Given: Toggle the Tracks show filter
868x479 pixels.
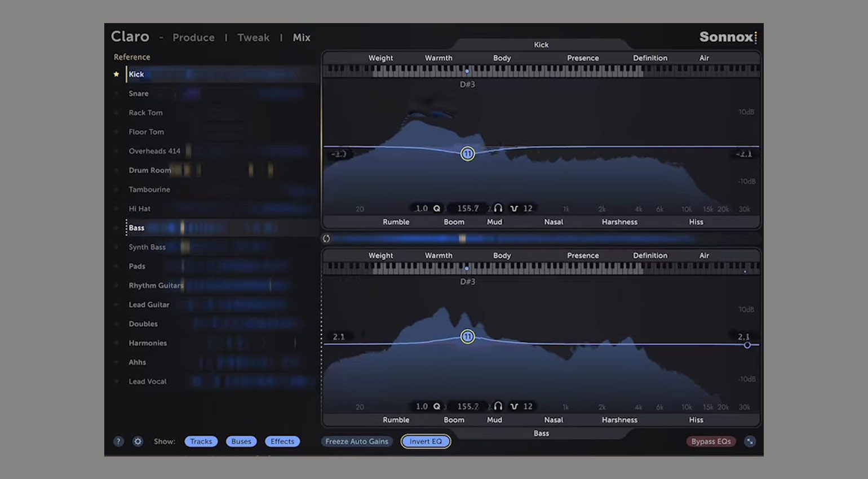Looking at the screenshot, I should click(x=201, y=441).
